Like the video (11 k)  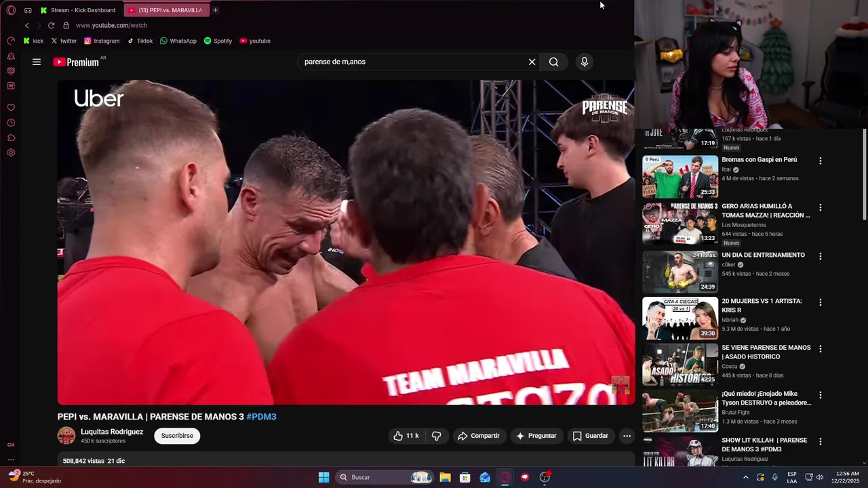click(x=406, y=436)
